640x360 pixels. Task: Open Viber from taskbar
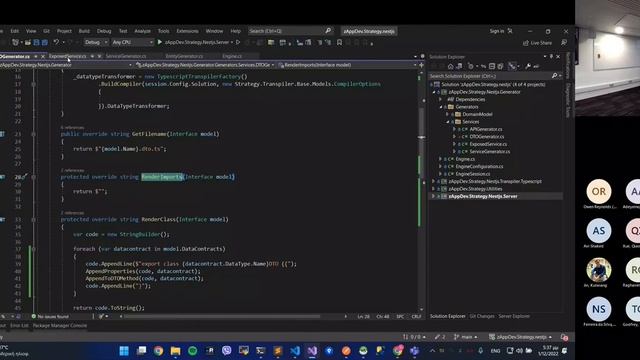(x=227, y=351)
